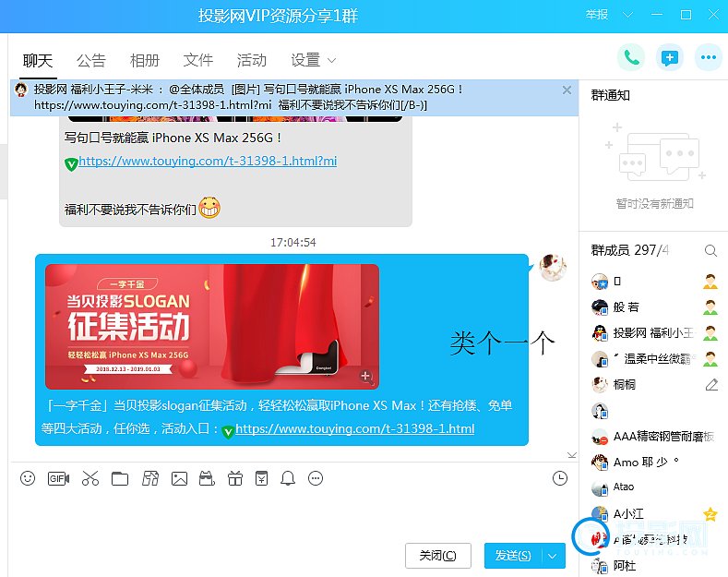The image size is (728, 577).
Task: Click the sender avatar next to blue message
Action: 553,267
